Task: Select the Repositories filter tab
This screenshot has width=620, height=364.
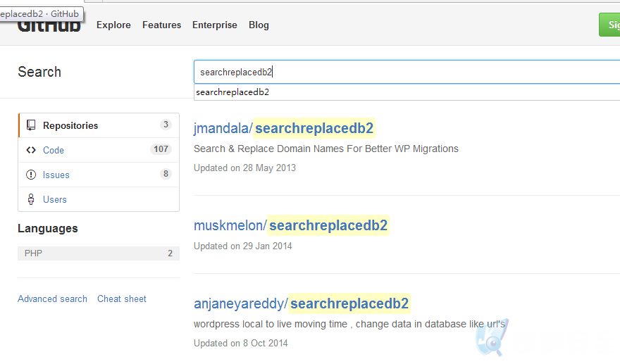Action: pos(99,125)
